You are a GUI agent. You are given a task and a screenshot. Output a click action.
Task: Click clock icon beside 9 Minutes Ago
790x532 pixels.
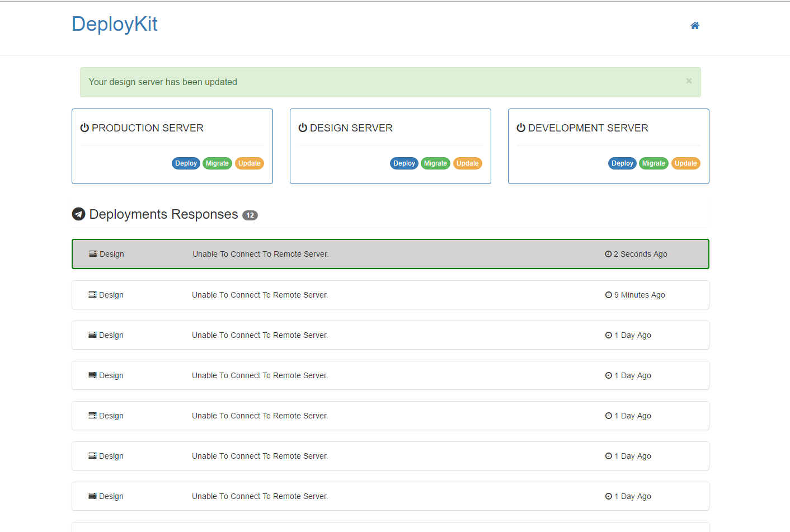pos(609,295)
